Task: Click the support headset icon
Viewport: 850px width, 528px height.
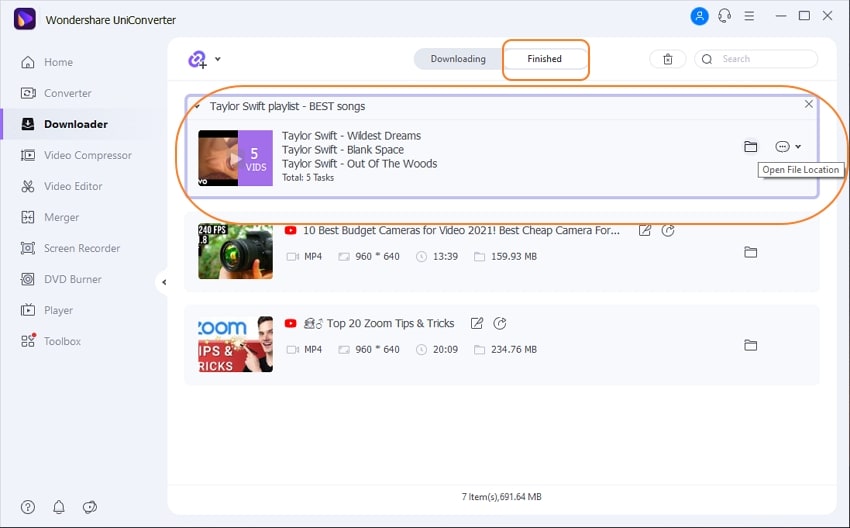Action: tap(724, 16)
